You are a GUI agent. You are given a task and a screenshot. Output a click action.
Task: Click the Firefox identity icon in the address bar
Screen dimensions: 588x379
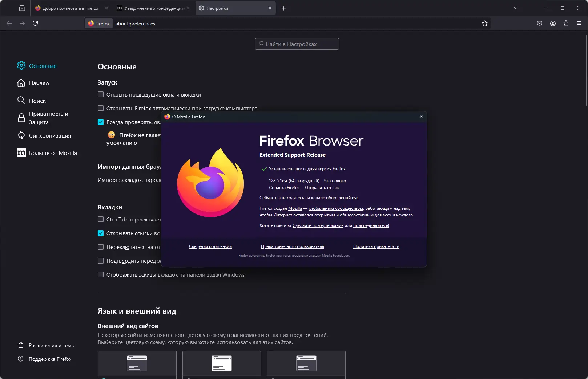[x=99, y=24]
